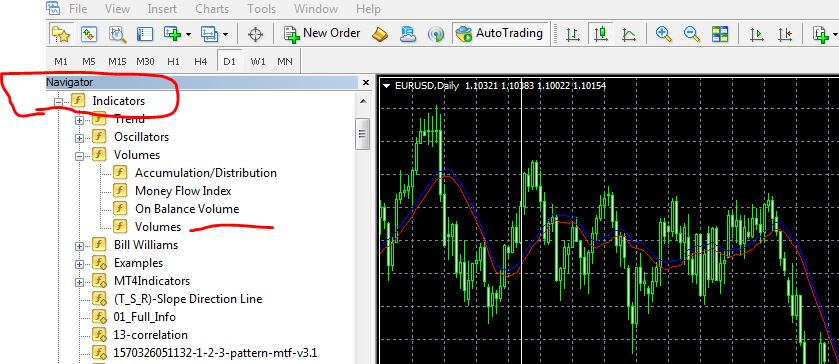Open the Market Watch star folder icon

click(x=60, y=34)
